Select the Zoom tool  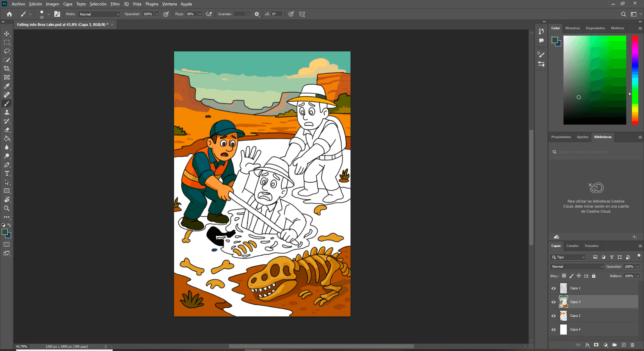[x=7, y=208]
